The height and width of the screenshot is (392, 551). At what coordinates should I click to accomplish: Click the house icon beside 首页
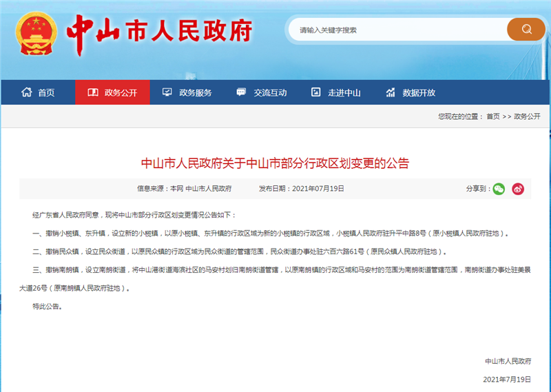click(x=27, y=92)
